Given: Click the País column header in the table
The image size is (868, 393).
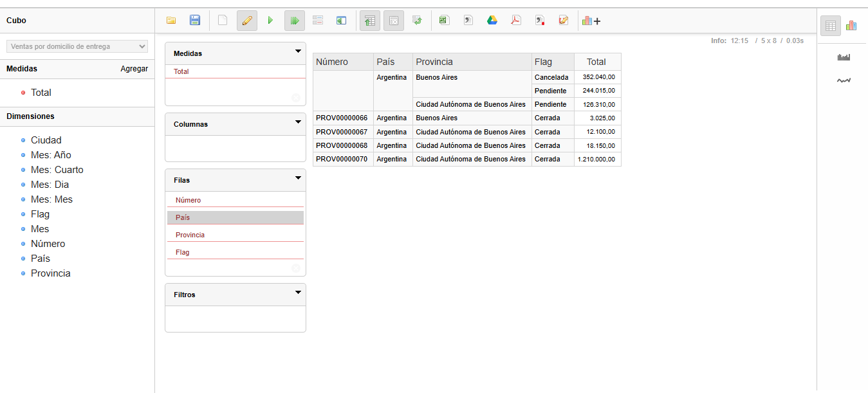Looking at the screenshot, I should [393, 62].
